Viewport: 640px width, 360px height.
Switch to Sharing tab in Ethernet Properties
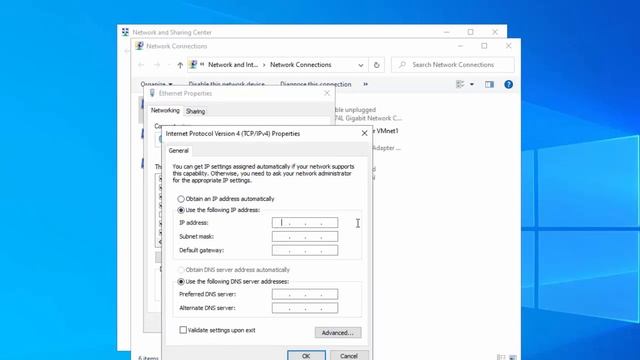195,111
